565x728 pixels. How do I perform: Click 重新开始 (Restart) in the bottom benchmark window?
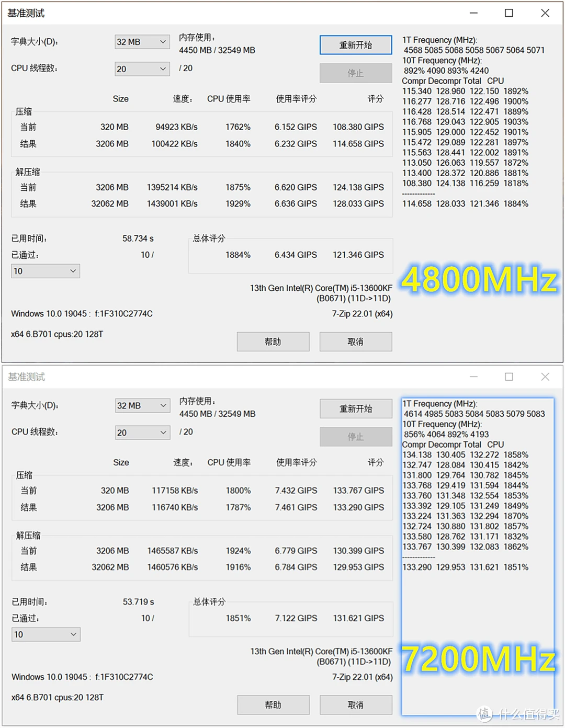[356, 409]
